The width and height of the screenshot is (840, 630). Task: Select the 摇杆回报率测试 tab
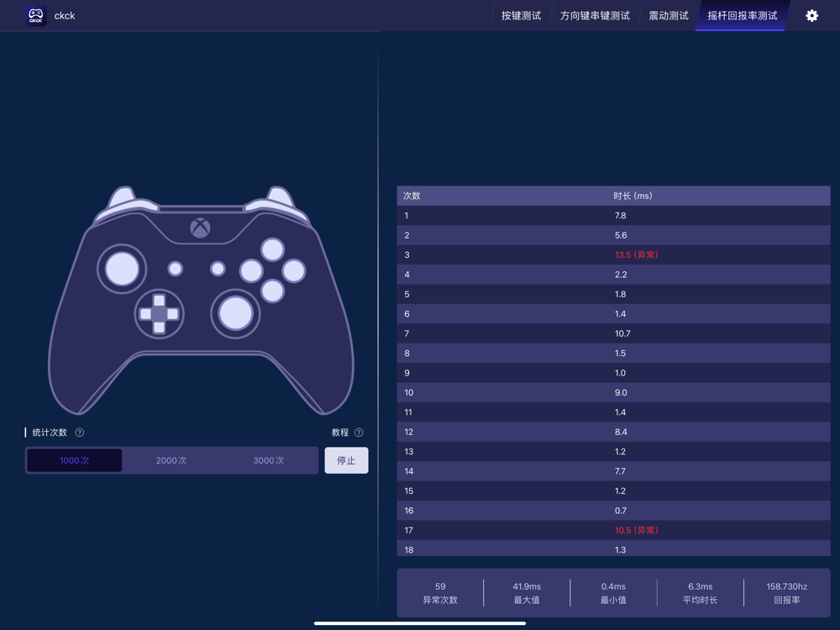click(742, 15)
